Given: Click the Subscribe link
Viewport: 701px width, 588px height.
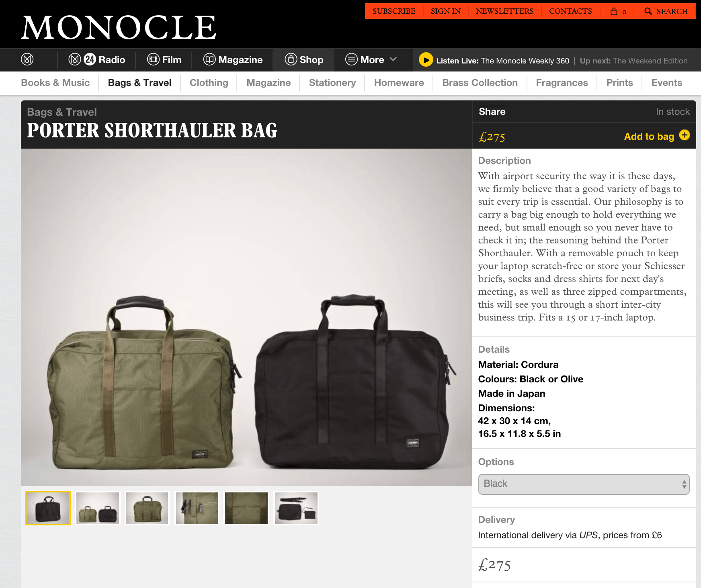Looking at the screenshot, I should (x=394, y=11).
